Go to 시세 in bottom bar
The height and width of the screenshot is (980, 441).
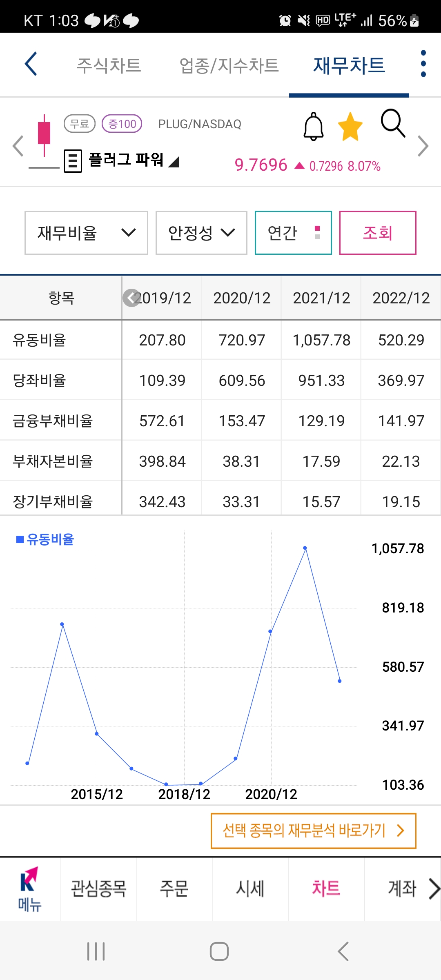(250, 889)
